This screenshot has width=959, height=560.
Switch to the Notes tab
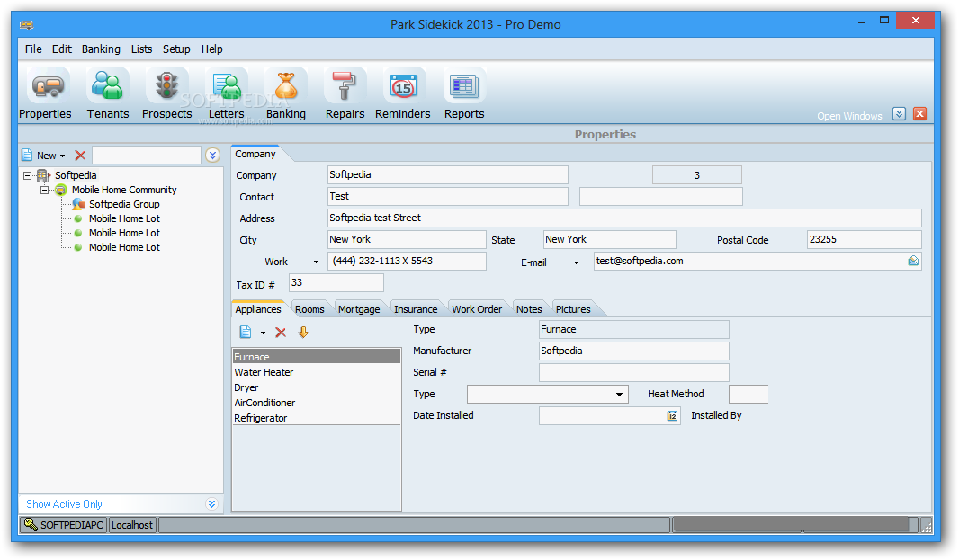tap(529, 309)
